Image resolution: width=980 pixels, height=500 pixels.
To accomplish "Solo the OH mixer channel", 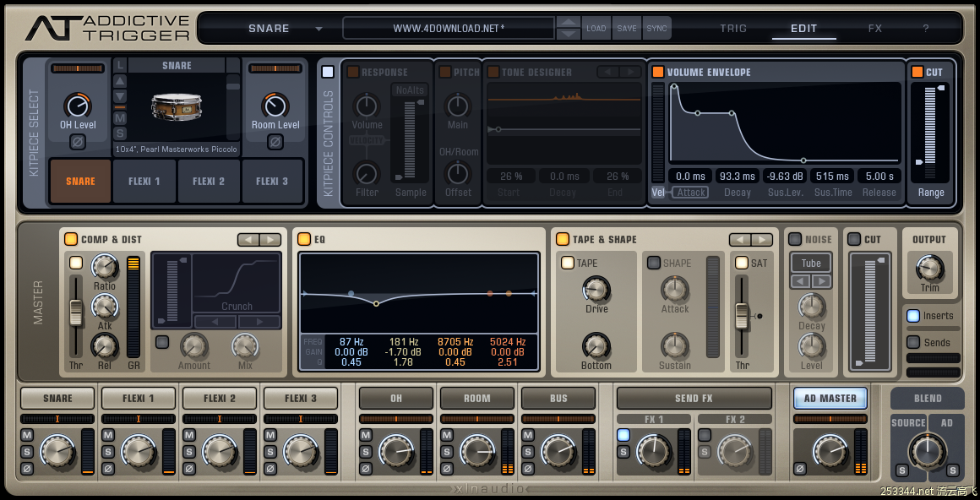I will click(366, 451).
